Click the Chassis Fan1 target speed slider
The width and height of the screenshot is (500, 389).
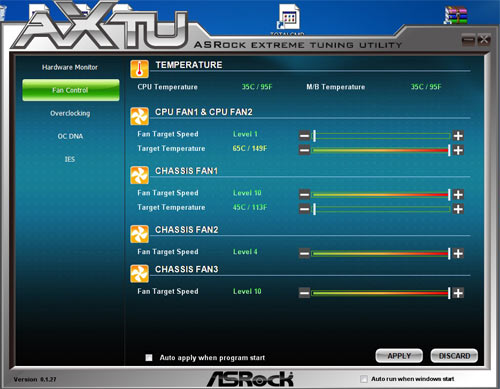click(x=381, y=194)
